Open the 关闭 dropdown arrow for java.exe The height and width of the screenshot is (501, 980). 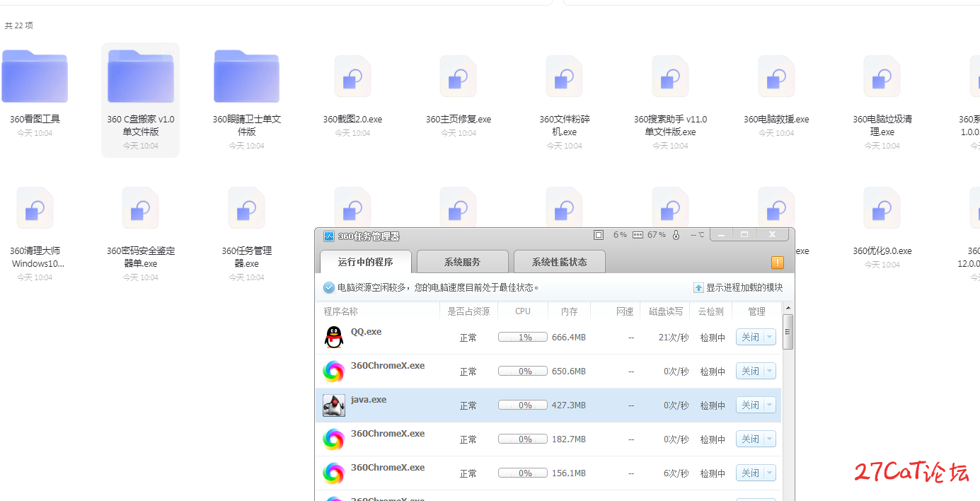(x=770, y=405)
